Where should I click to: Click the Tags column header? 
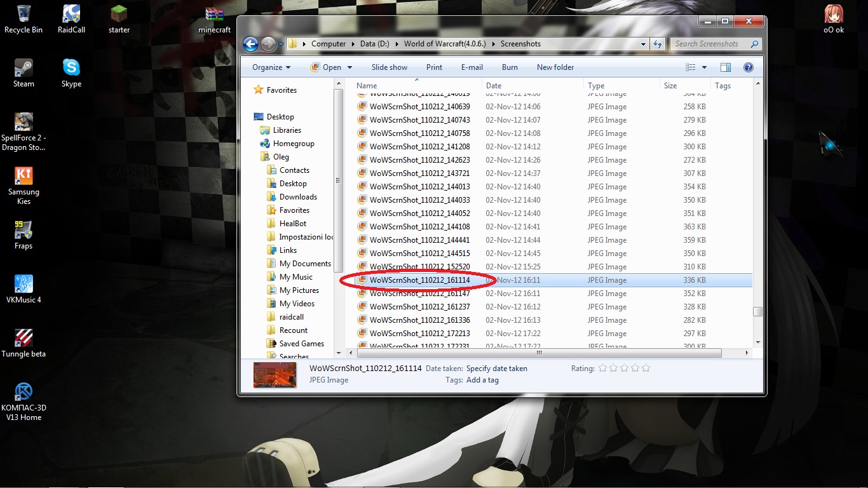coord(723,86)
